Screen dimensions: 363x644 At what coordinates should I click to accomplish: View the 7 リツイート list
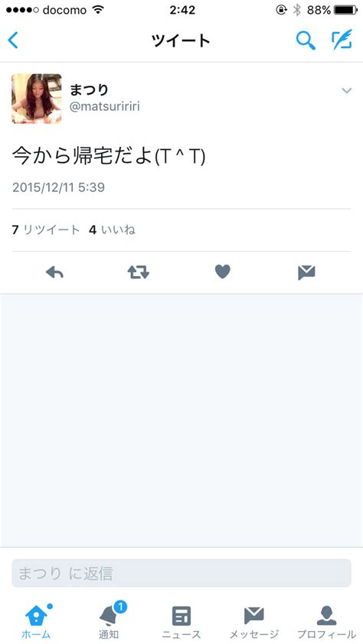pyautogui.click(x=46, y=230)
